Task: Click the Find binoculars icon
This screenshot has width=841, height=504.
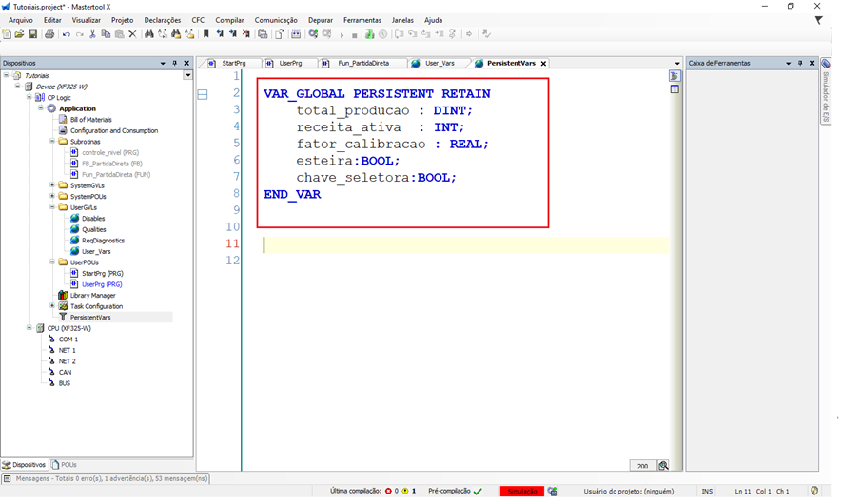Action: 149,34
